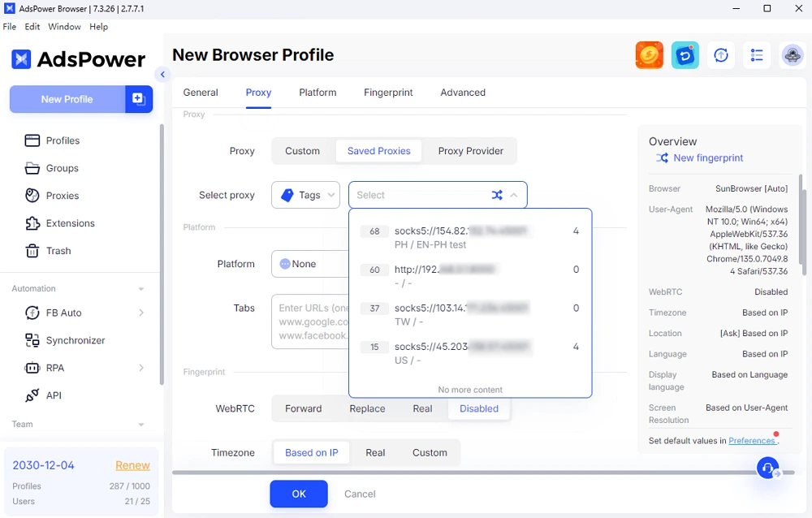812x518 pixels.
Task: Open the Help menu
Action: (98, 27)
